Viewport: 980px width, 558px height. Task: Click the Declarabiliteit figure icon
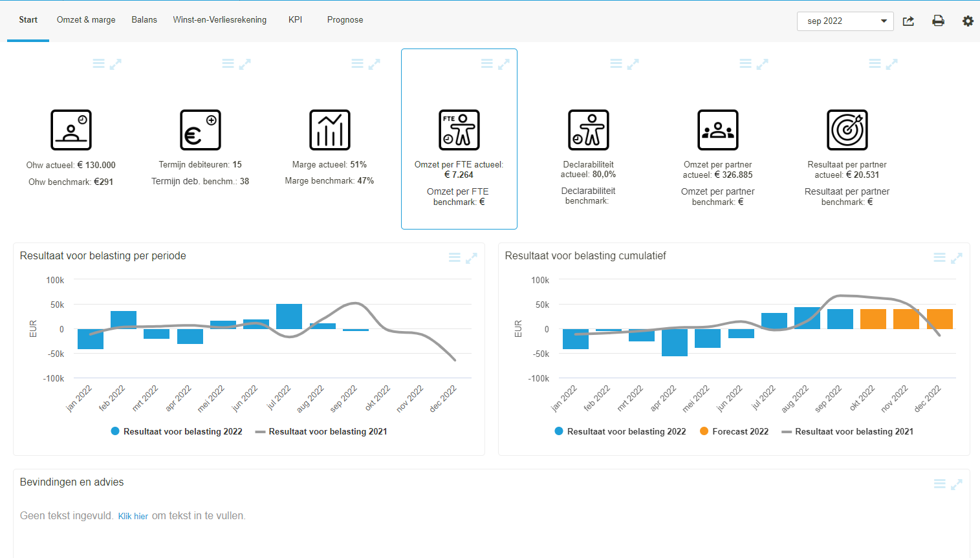(x=589, y=129)
